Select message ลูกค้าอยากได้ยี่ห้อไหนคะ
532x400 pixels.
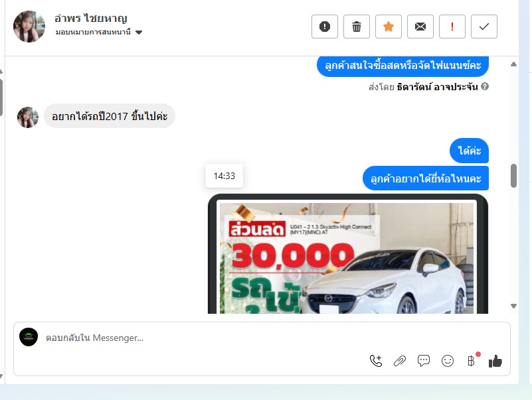tap(426, 178)
